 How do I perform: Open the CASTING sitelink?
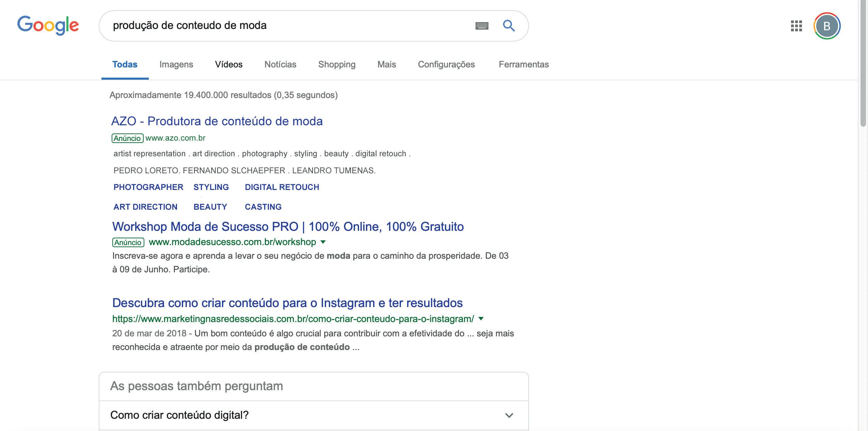(x=263, y=207)
